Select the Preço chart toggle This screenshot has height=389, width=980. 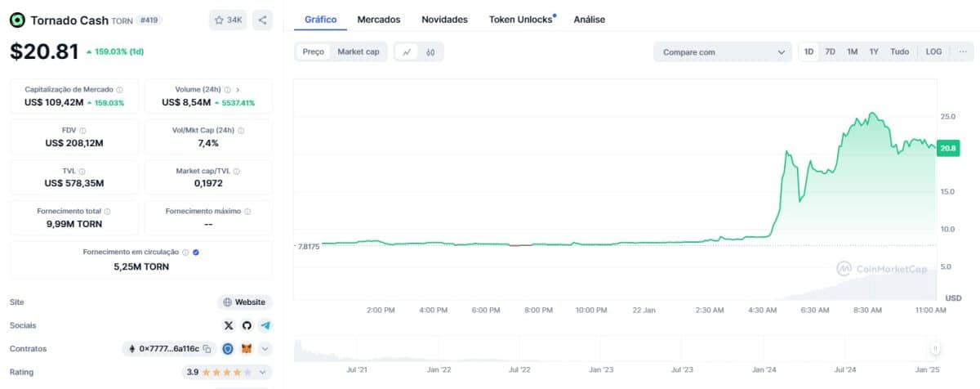(314, 51)
